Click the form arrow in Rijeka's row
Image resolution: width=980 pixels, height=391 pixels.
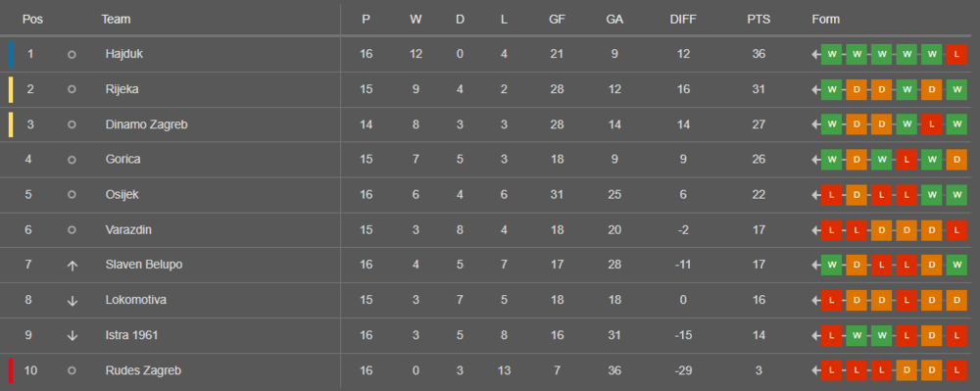[815, 89]
